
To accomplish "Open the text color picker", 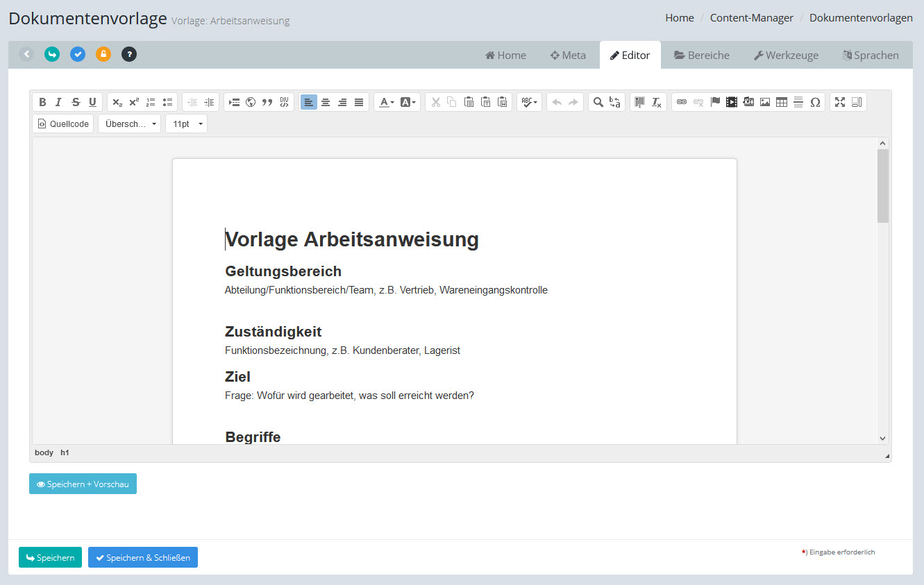I will pos(385,102).
